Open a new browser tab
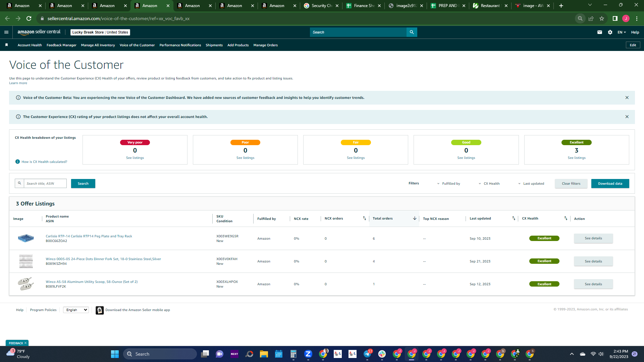 [x=561, y=6]
